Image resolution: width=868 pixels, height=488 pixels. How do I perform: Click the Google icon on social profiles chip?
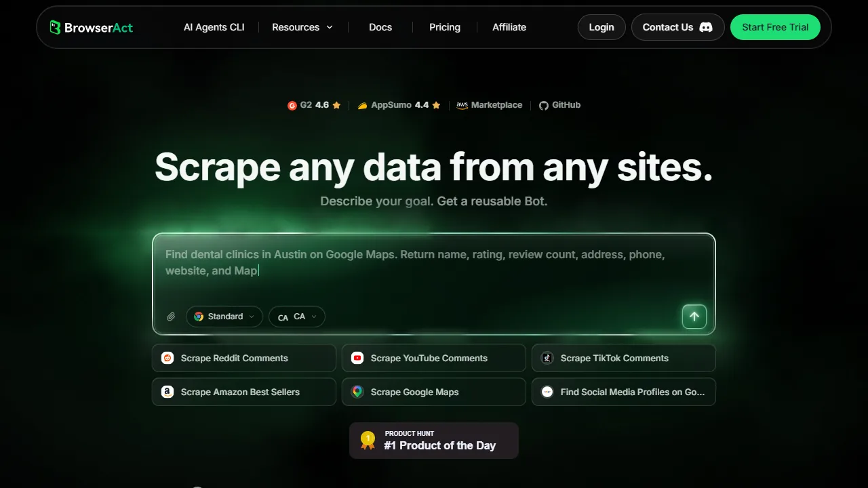(547, 392)
